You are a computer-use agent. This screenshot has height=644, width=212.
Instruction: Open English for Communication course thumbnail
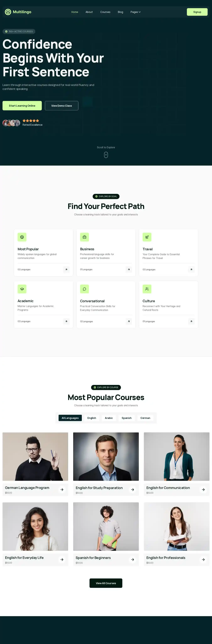click(x=177, y=456)
